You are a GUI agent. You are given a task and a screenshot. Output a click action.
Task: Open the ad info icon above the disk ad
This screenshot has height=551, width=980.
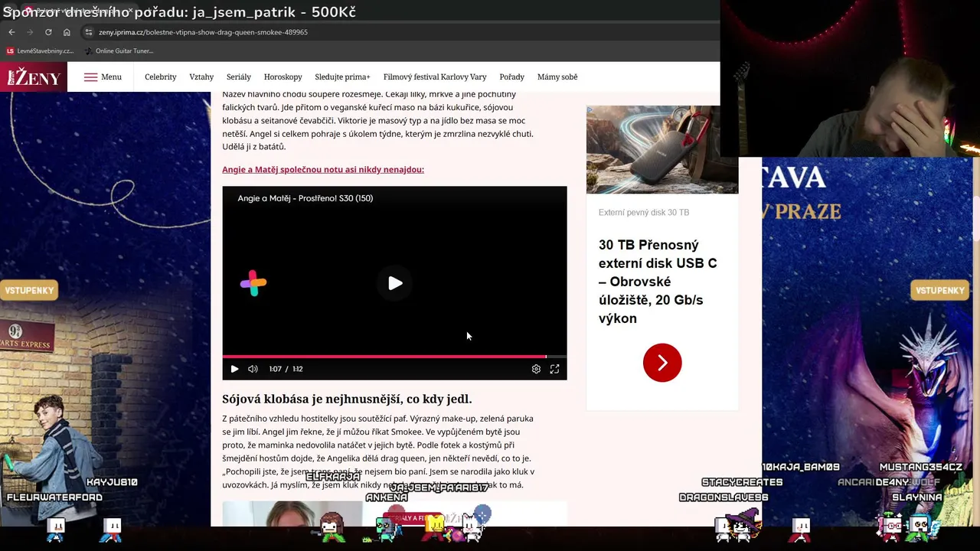pyautogui.click(x=590, y=109)
